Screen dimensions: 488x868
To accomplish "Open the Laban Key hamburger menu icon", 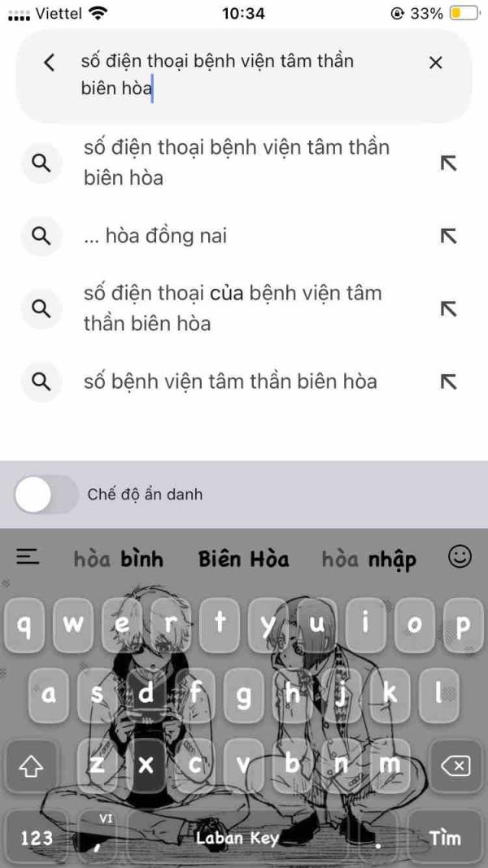I will point(28,556).
